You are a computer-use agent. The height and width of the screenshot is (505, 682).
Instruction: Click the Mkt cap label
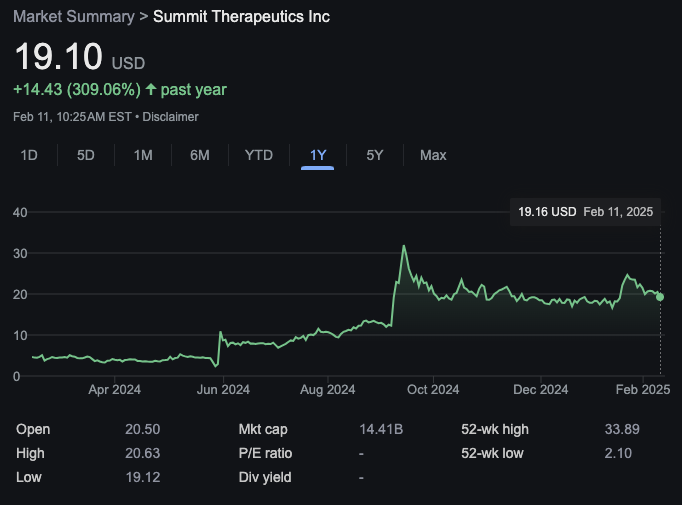263,430
